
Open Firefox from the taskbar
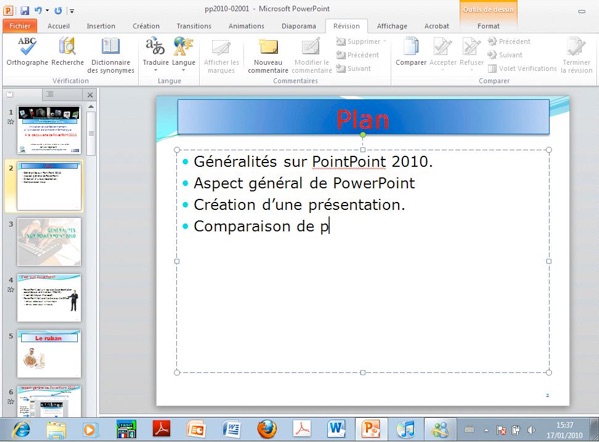[x=267, y=429]
